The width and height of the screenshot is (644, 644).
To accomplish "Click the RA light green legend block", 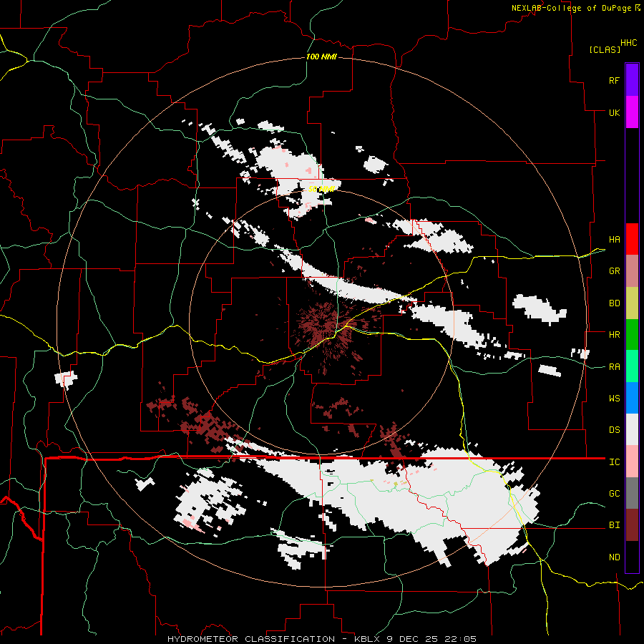I will [632, 366].
